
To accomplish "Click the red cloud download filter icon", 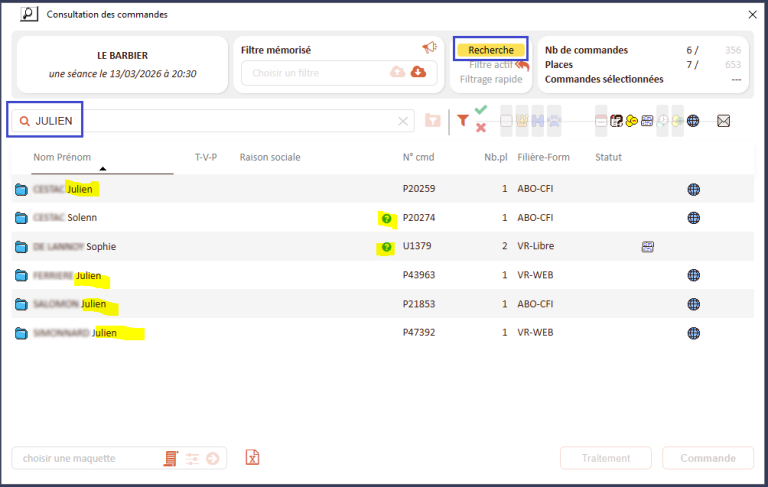I will tap(418, 72).
